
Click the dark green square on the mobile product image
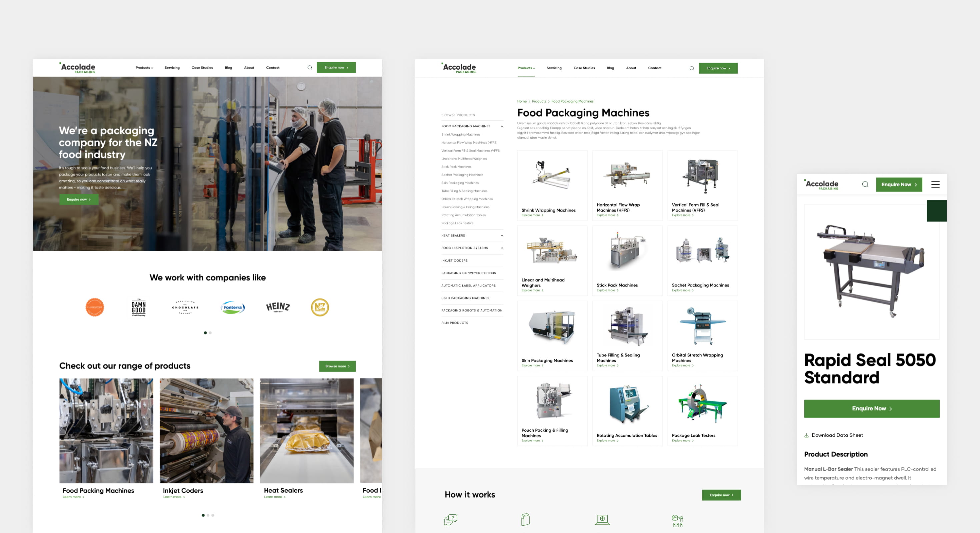[936, 211]
